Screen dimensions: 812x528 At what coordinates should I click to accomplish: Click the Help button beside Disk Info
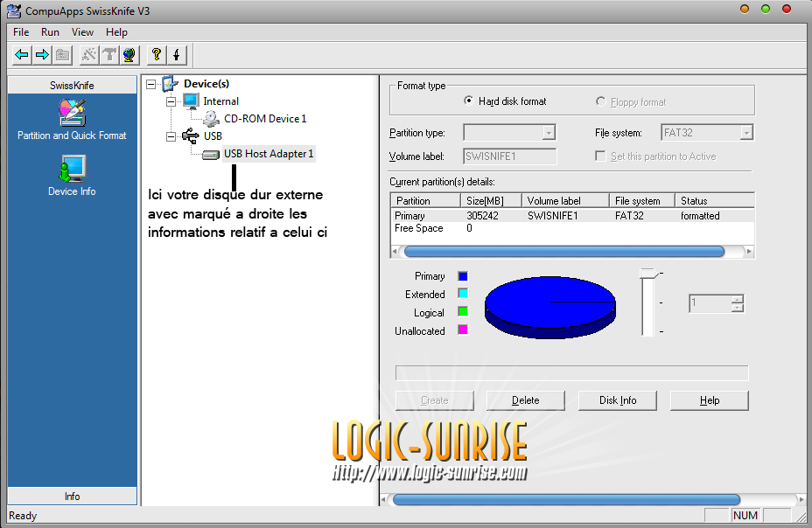point(710,400)
